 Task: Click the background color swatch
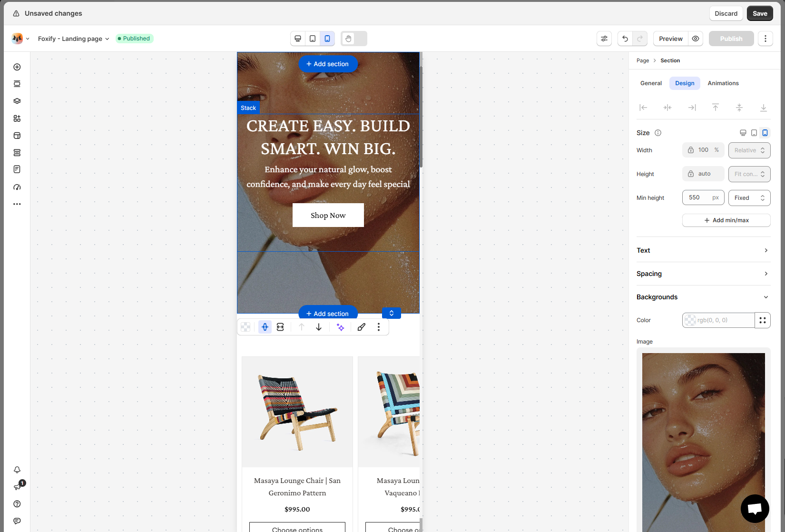point(690,320)
